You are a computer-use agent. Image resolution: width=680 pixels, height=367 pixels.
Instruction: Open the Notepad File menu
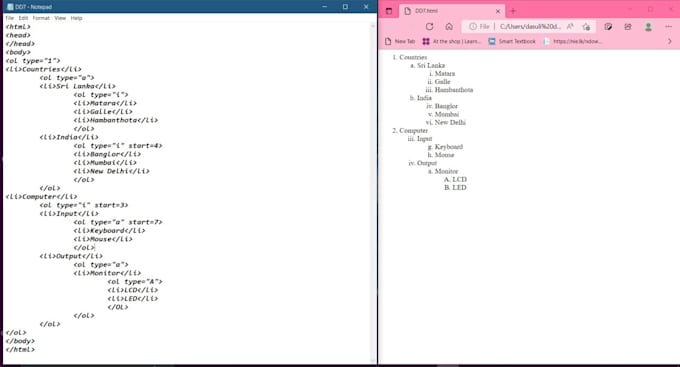coord(10,18)
